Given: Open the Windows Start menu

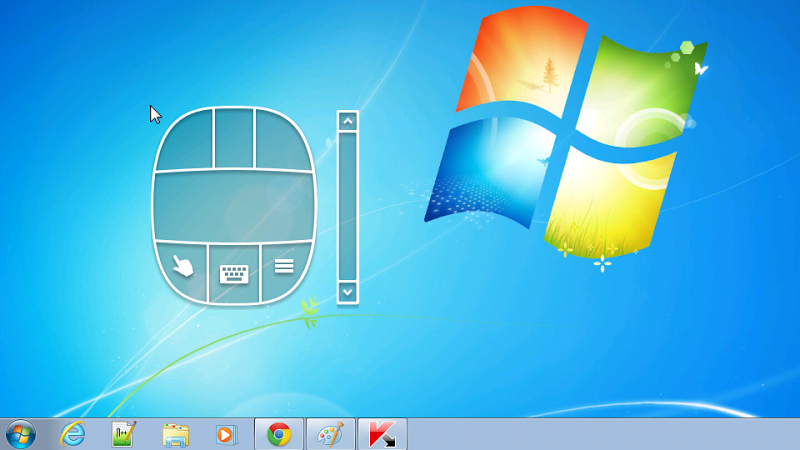Looking at the screenshot, I should pyautogui.click(x=20, y=434).
